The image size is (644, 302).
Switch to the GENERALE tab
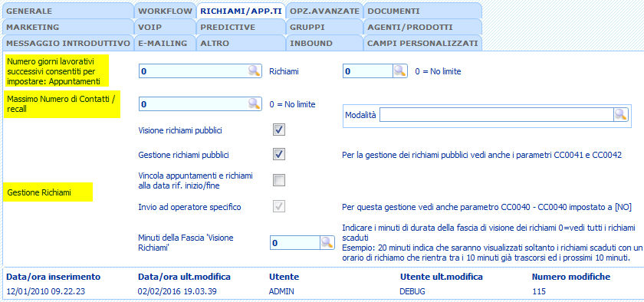[67, 11]
